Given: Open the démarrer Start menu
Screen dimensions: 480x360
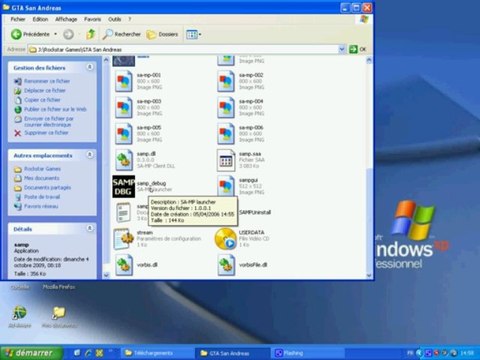Looking at the screenshot, I should 31,353.
